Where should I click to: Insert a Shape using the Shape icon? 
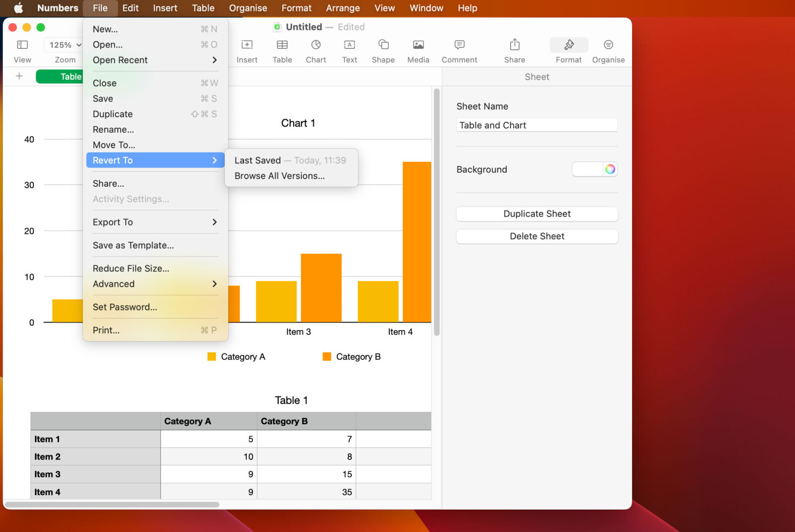(x=383, y=50)
